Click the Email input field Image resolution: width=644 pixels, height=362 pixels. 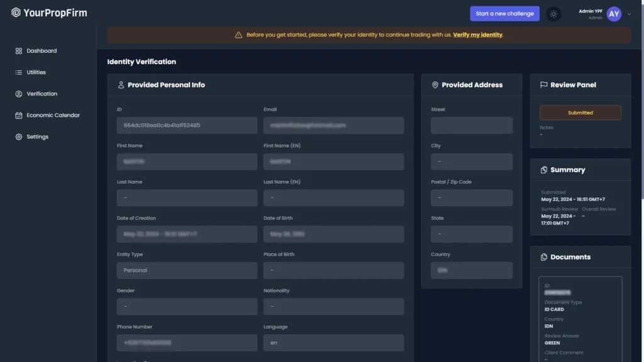point(333,125)
